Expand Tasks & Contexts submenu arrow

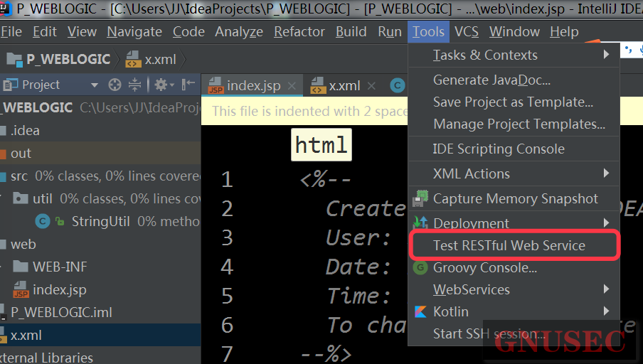607,54
